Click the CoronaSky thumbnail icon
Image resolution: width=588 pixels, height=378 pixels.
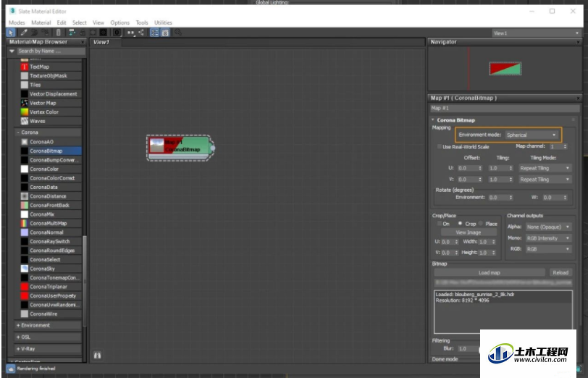coord(25,269)
